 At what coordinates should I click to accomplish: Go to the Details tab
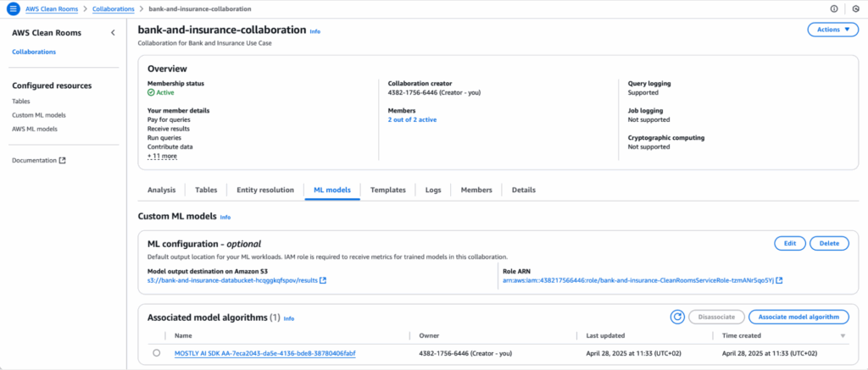click(524, 190)
